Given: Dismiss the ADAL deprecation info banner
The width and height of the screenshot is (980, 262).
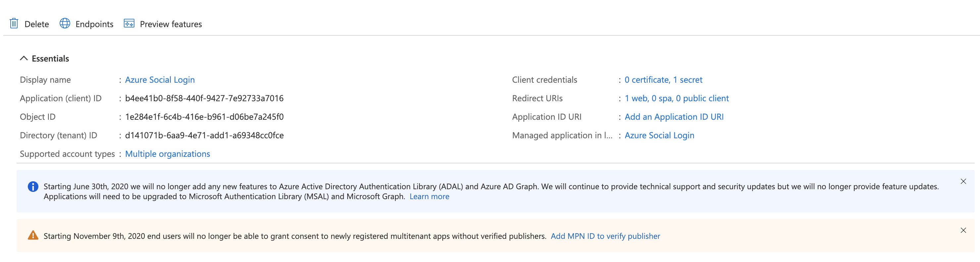Looking at the screenshot, I should pos(963,181).
